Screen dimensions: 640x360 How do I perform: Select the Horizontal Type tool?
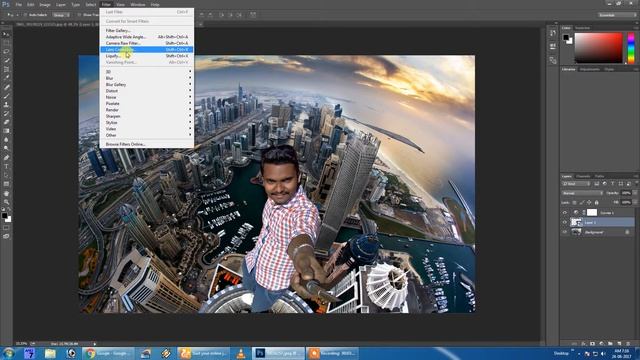click(x=6, y=167)
